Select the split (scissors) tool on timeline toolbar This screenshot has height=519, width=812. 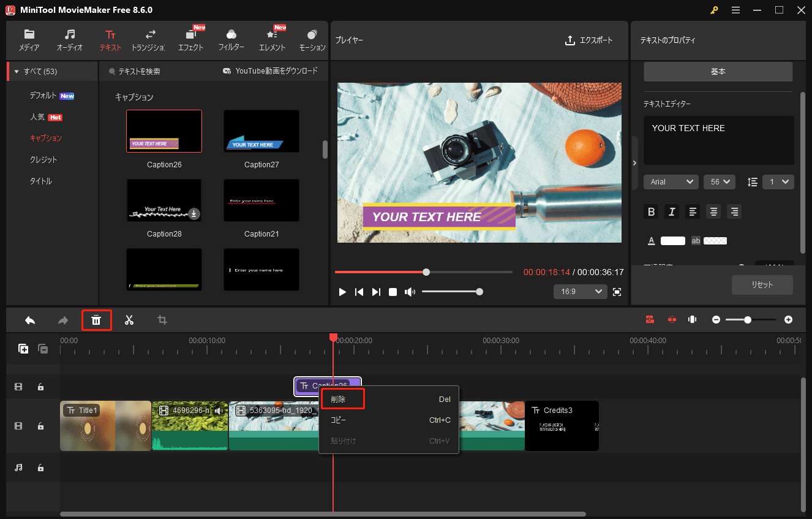coord(129,319)
